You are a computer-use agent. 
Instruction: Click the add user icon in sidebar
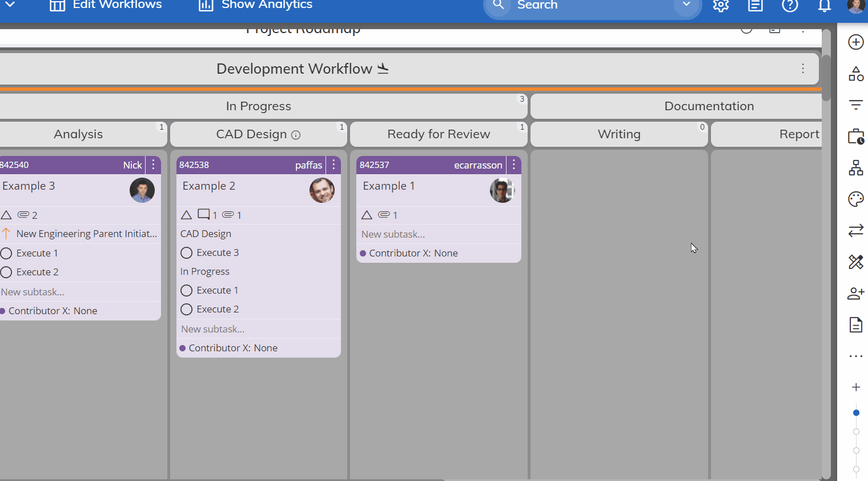pyautogui.click(x=855, y=294)
